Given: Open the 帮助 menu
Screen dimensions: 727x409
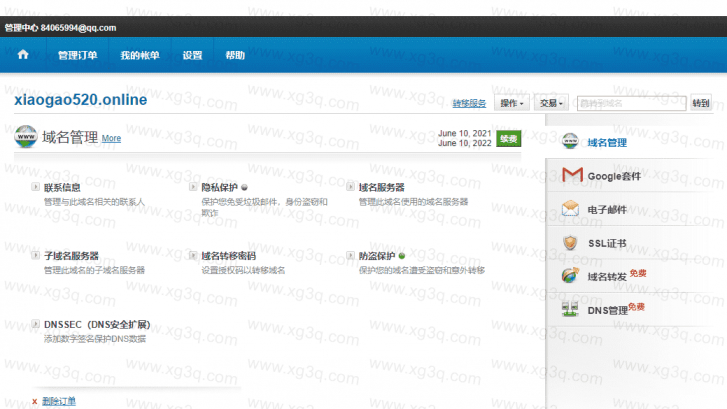Looking at the screenshot, I should click(x=235, y=55).
